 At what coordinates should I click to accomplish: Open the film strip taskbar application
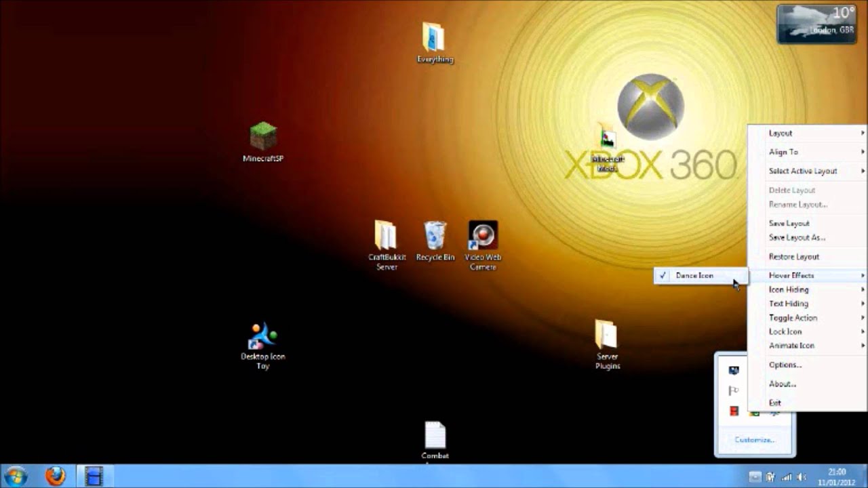coord(94,476)
